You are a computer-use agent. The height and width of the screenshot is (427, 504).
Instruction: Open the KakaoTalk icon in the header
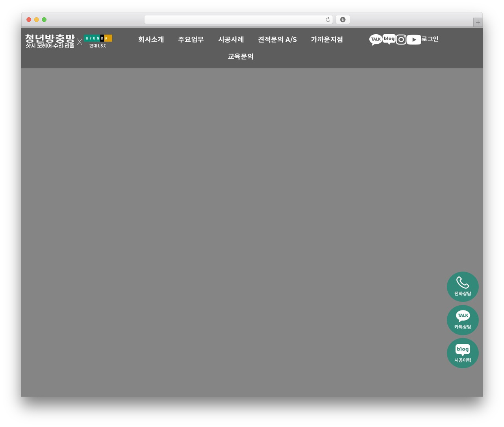point(376,39)
